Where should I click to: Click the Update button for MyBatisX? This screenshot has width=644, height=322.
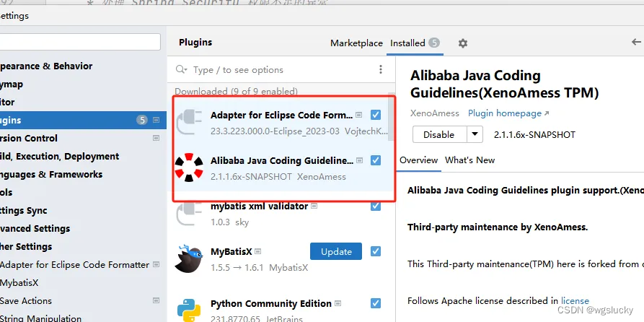tap(336, 251)
